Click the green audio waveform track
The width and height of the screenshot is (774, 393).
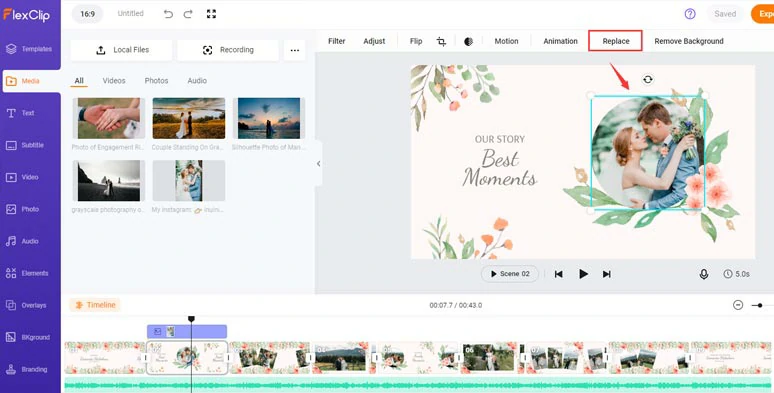point(419,385)
